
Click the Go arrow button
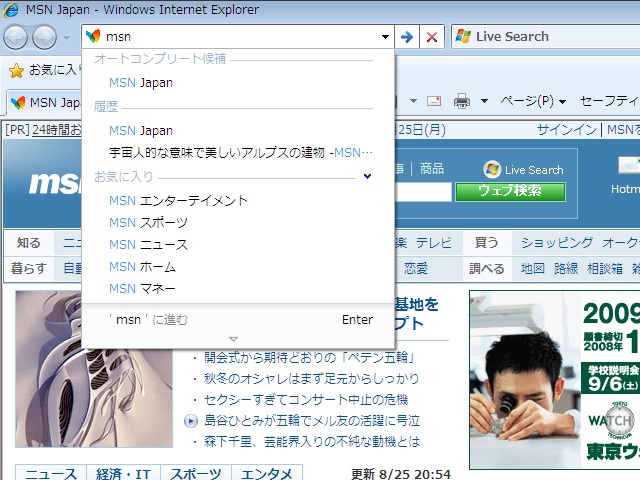(x=407, y=37)
